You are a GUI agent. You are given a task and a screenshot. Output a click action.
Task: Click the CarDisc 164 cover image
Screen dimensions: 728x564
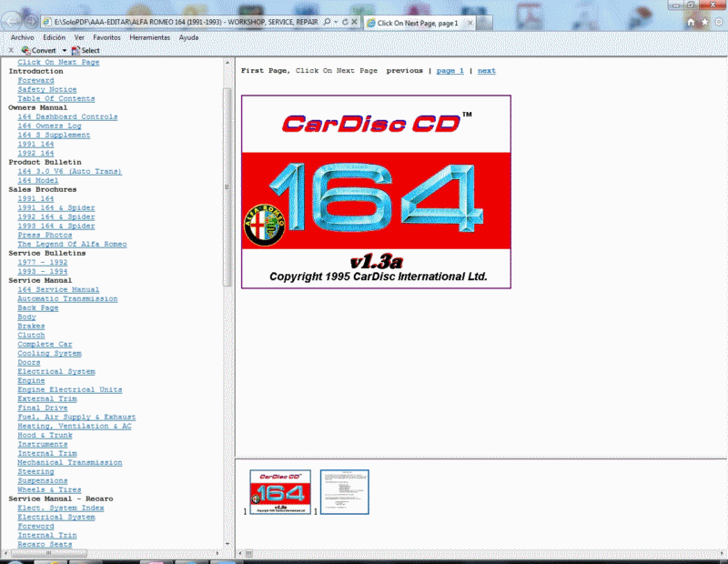click(x=376, y=192)
